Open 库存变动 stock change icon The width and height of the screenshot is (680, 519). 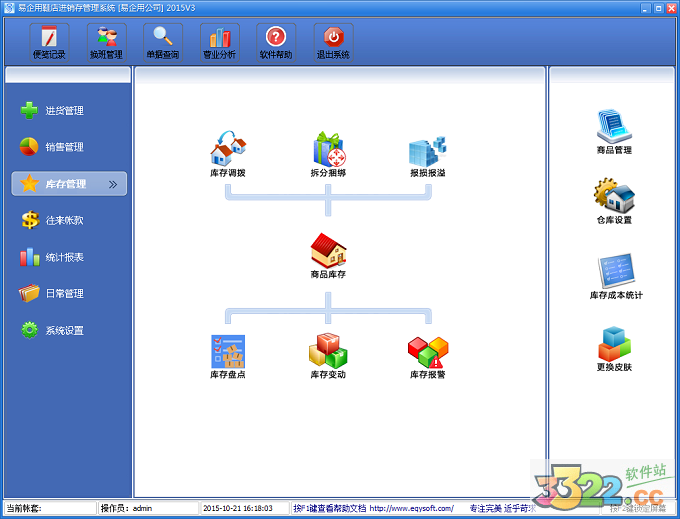pyautogui.click(x=328, y=356)
